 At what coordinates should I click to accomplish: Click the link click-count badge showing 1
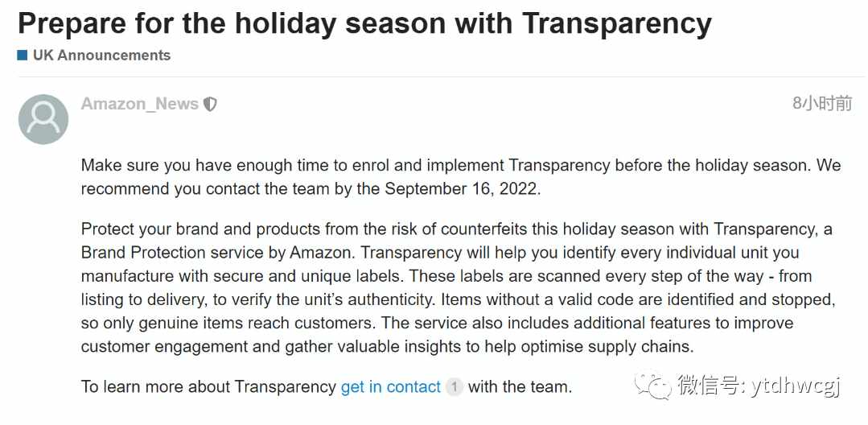454,387
